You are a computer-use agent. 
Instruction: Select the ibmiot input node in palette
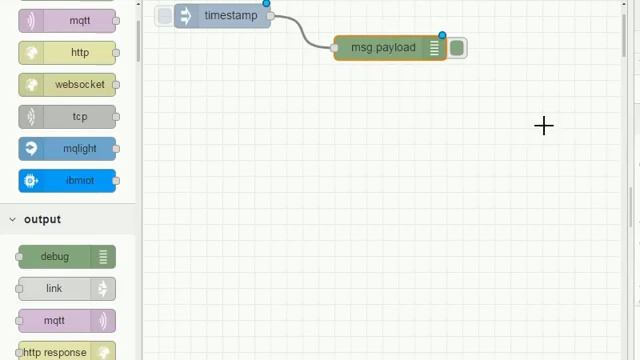67,181
